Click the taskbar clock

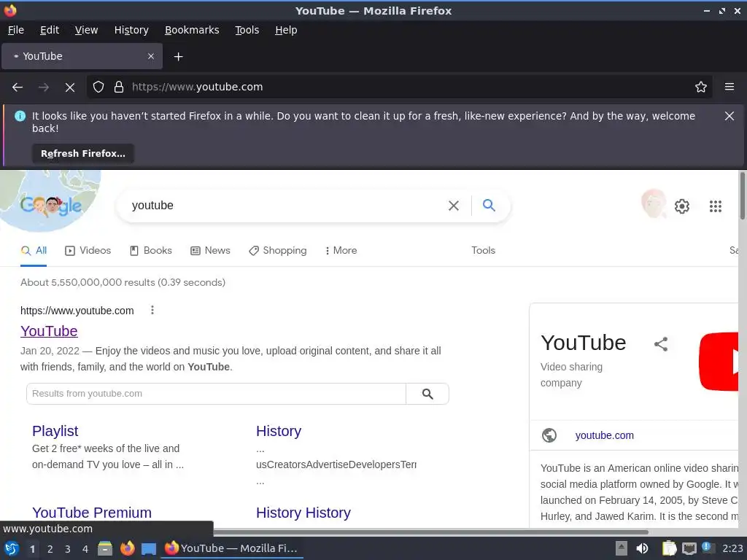click(x=732, y=548)
